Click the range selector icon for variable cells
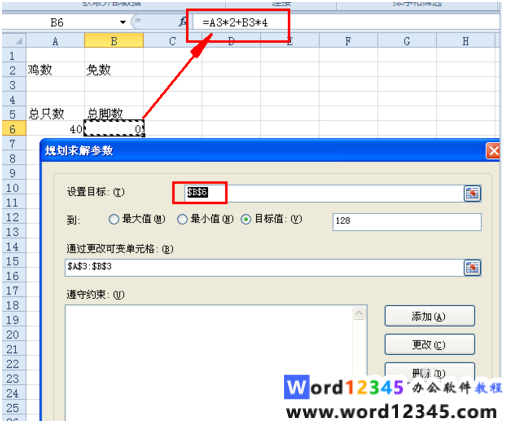The image size is (507, 428). pyautogui.click(x=472, y=268)
